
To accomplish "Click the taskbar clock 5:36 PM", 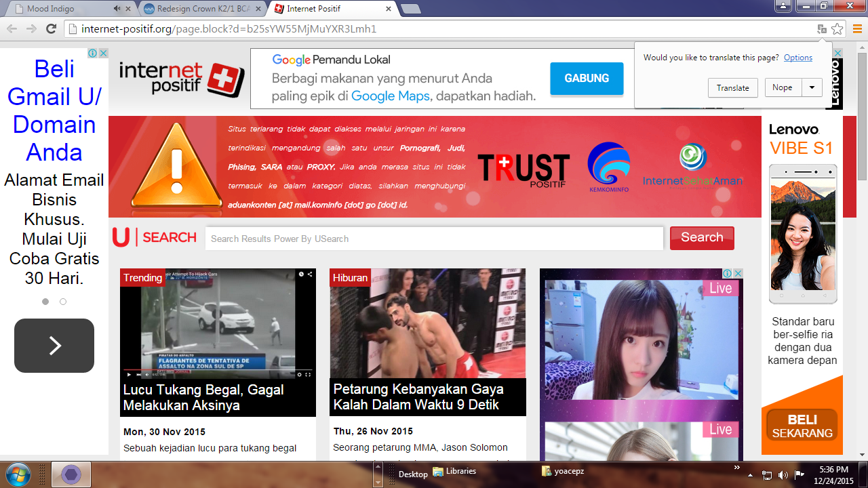I will 833,470.
